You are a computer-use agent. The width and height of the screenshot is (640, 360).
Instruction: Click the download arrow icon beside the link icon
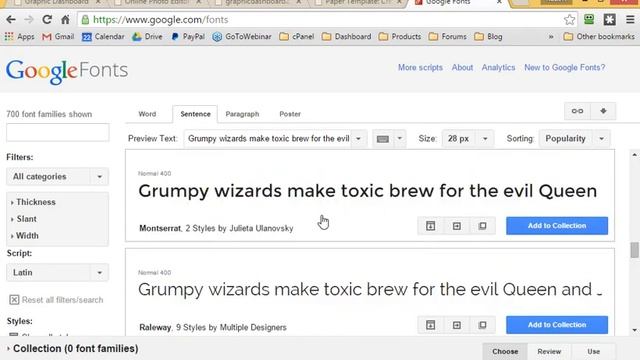[603, 111]
